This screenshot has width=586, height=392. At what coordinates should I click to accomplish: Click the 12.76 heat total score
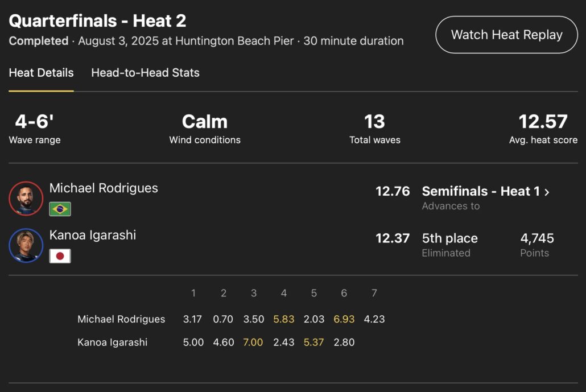(393, 191)
